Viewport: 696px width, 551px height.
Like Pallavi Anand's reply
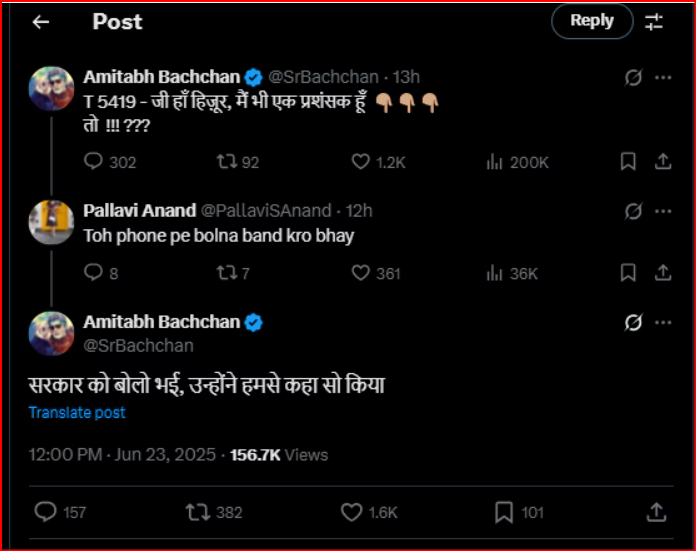click(x=361, y=273)
